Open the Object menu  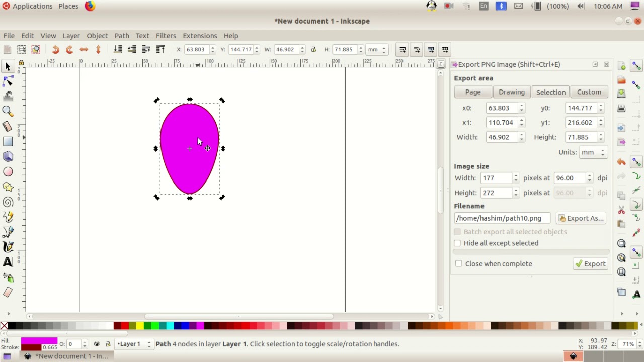click(97, 36)
